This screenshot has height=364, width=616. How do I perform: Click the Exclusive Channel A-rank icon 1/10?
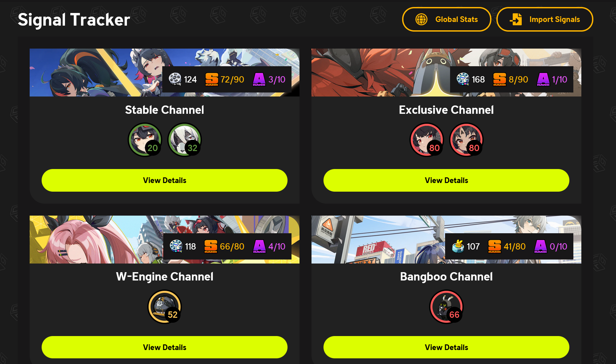pyautogui.click(x=543, y=79)
